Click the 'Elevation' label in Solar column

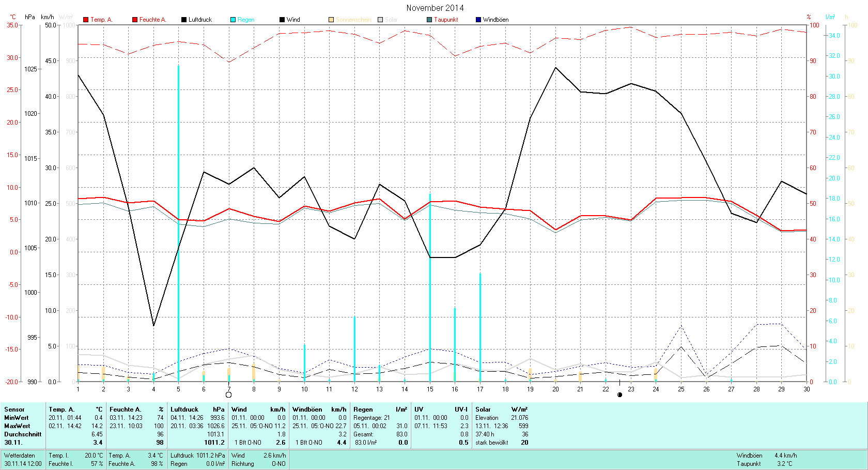tap(487, 418)
